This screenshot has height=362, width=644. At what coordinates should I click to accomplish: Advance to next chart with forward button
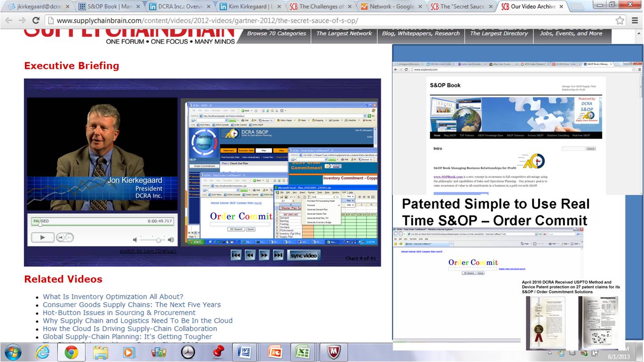coord(264,255)
